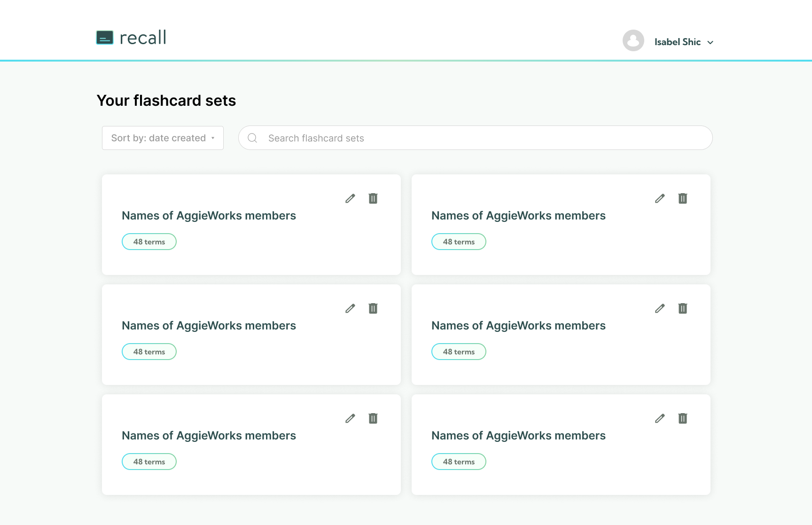The height and width of the screenshot is (525, 812).
Task: Delete the second-row left flashcard set
Action: click(373, 308)
